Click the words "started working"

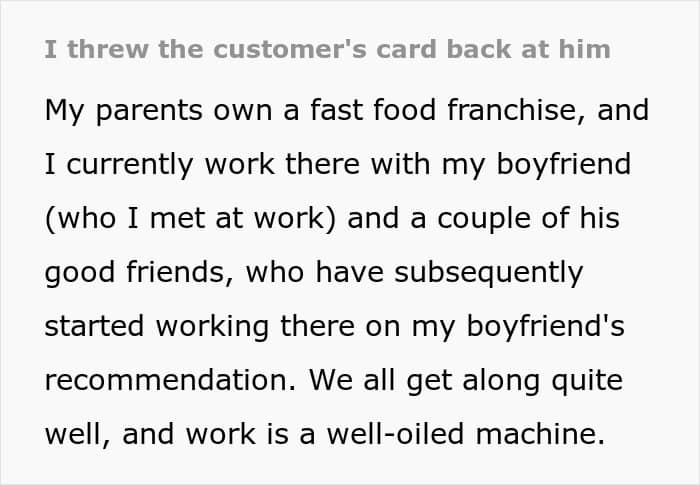click(x=157, y=327)
